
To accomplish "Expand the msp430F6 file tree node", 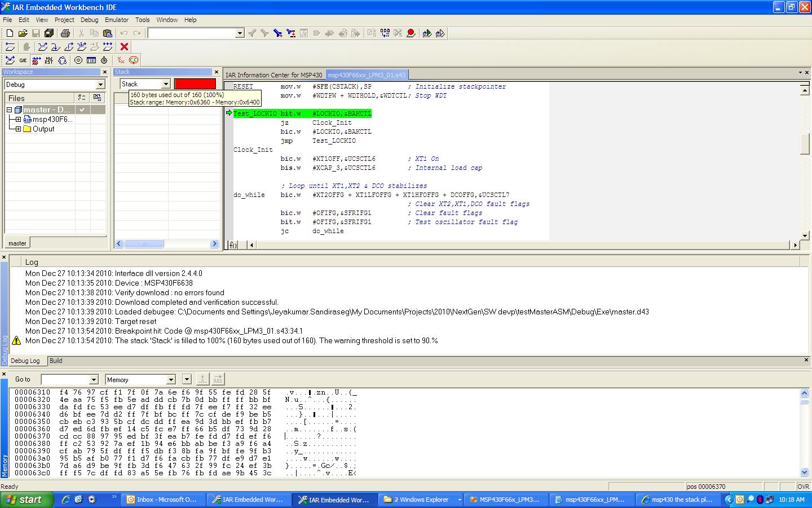I will tap(19, 120).
